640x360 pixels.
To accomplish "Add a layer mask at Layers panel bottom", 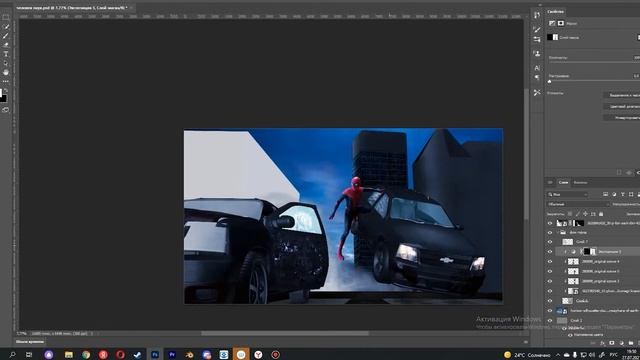I will tap(612, 343).
